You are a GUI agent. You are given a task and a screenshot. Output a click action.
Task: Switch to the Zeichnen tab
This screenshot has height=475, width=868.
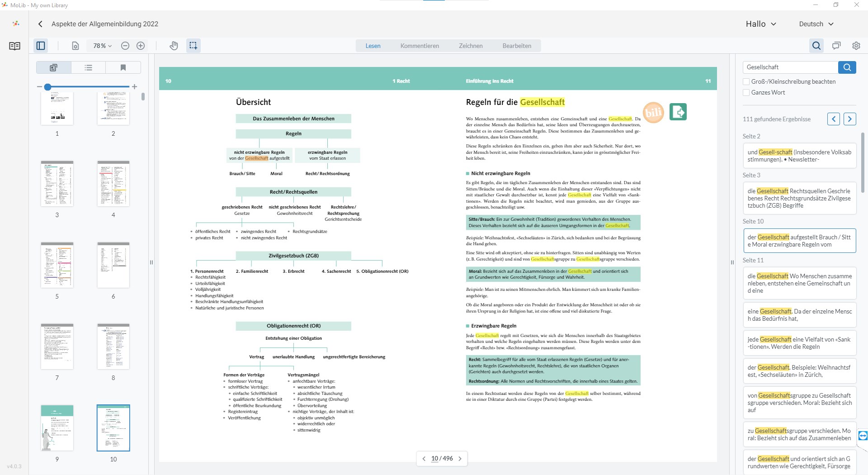pos(471,46)
